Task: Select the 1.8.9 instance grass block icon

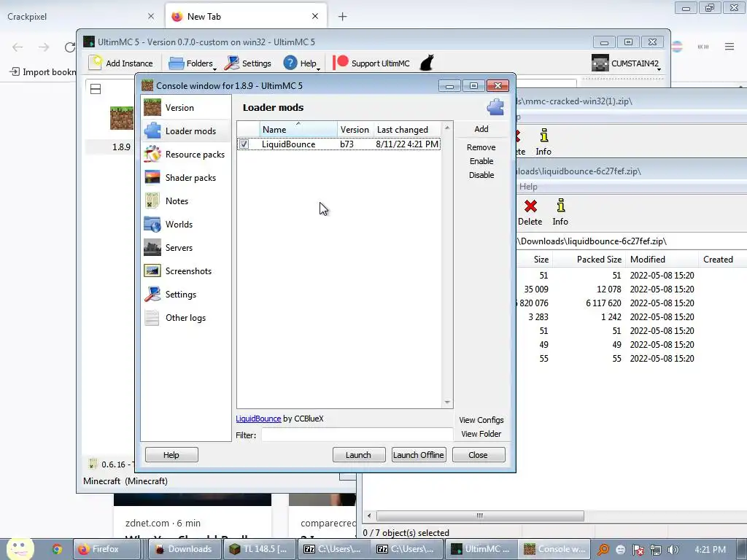Action: click(x=122, y=118)
